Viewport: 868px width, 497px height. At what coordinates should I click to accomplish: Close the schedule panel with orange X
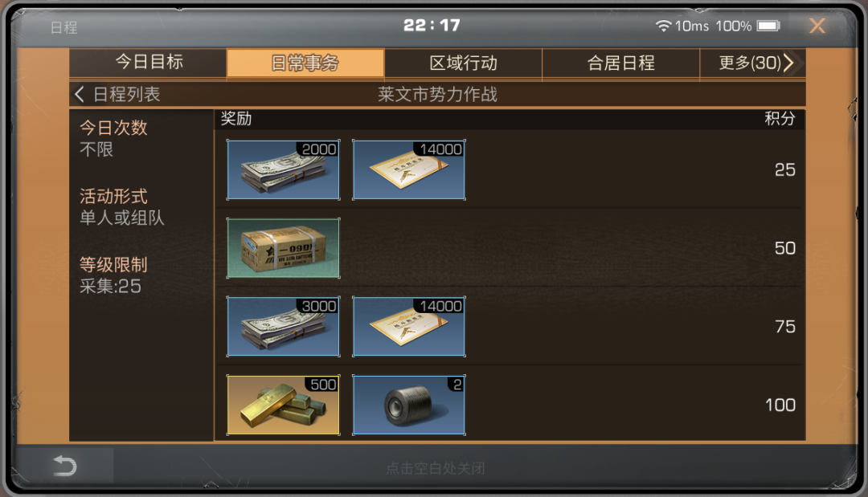[x=817, y=26]
